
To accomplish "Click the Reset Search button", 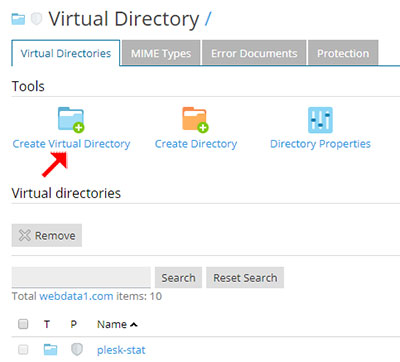I will tap(245, 277).
